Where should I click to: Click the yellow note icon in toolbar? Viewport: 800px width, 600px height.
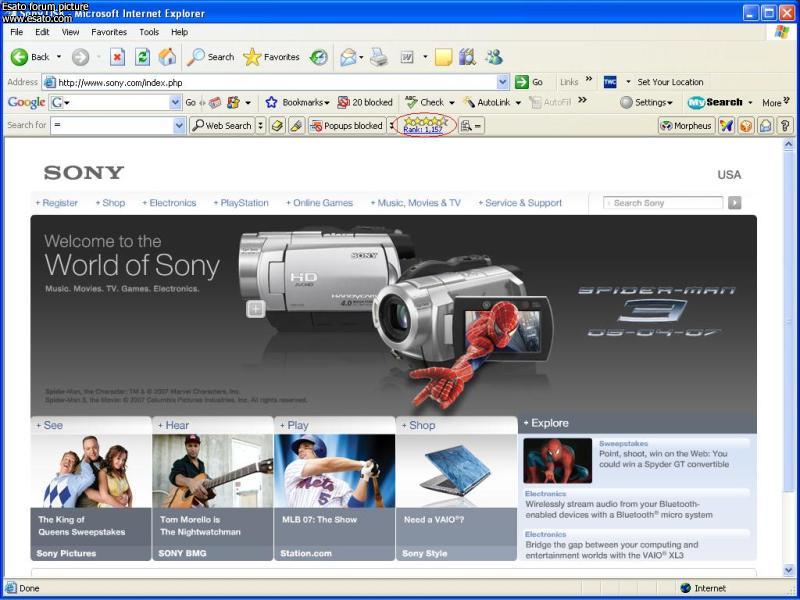click(443, 57)
